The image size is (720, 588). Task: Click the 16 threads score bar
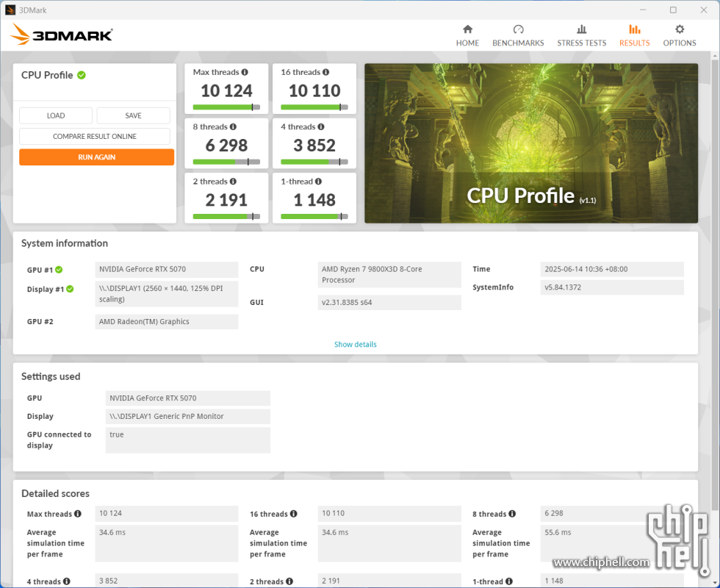(x=314, y=107)
